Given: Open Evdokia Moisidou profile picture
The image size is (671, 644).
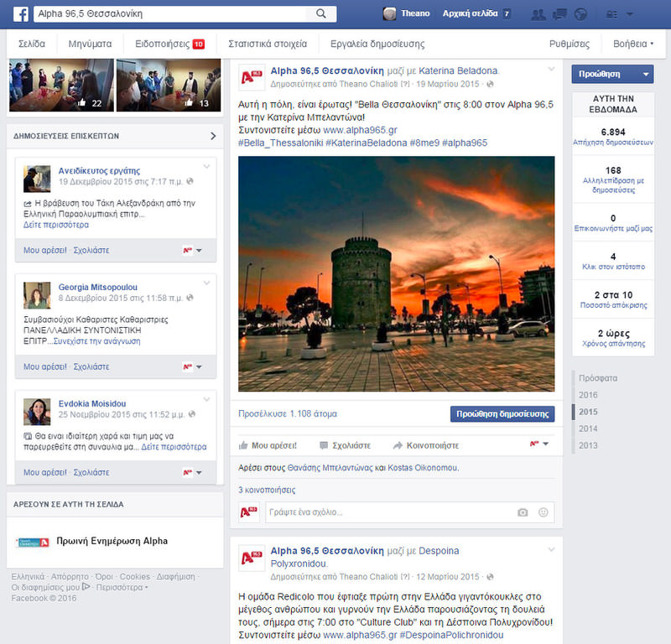Looking at the screenshot, I should (x=37, y=412).
